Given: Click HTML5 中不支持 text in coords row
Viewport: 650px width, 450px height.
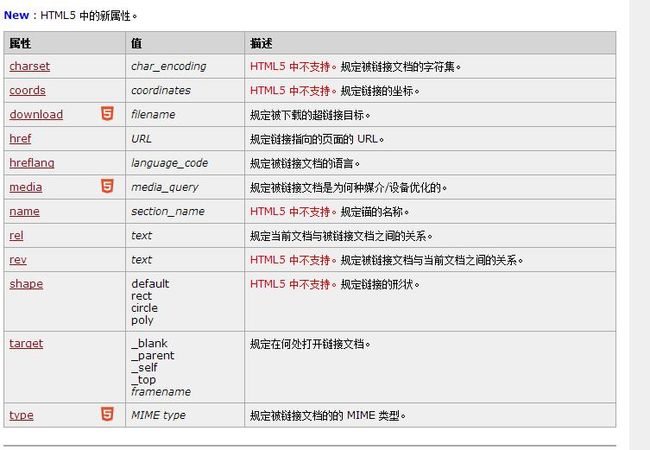Looking at the screenshot, I should pyautogui.click(x=293, y=91).
